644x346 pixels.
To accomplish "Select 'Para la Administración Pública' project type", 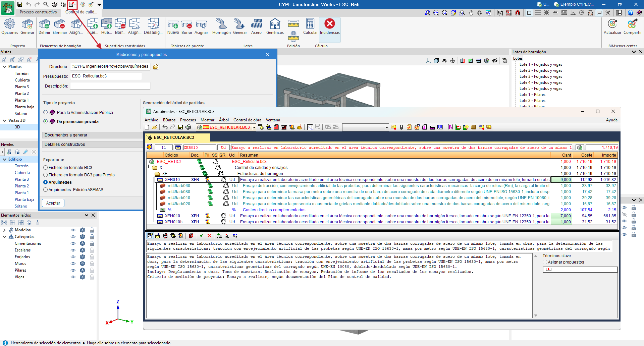I will [x=46, y=112].
